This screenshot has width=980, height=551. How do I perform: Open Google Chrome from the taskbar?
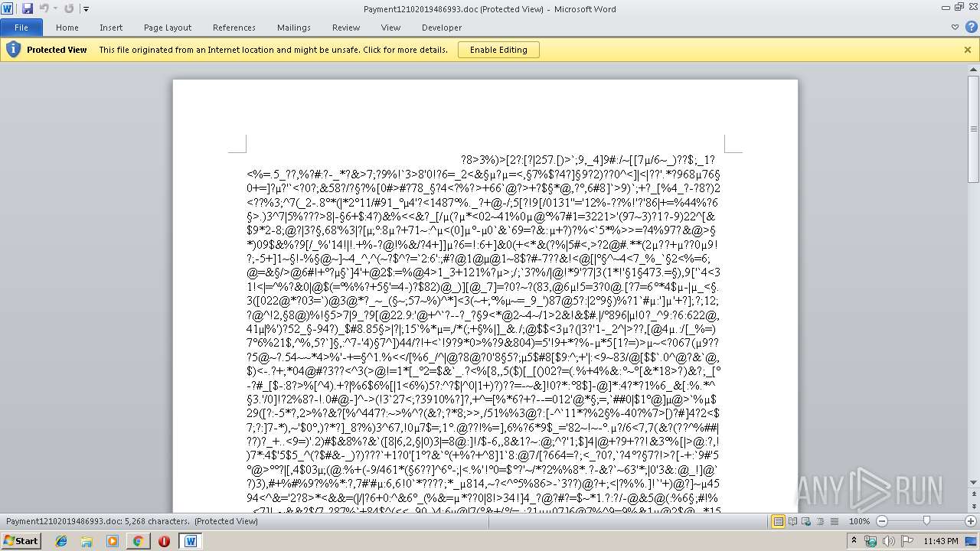pos(139,541)
